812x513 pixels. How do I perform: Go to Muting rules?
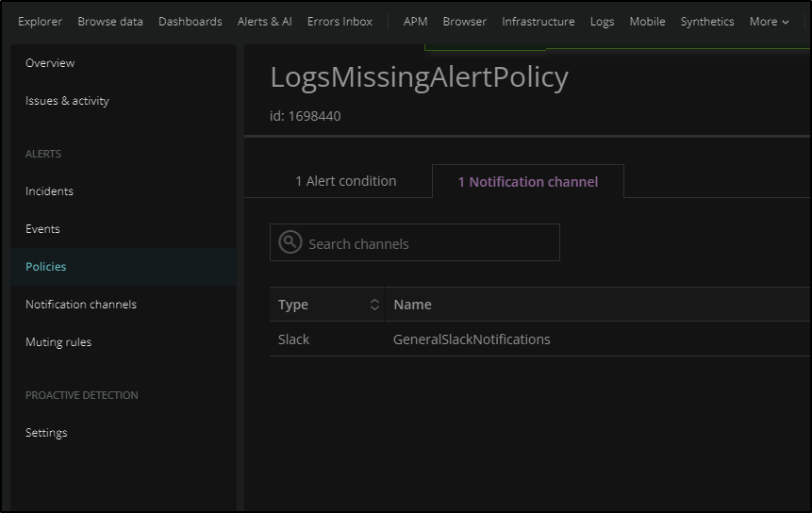click(58, 342)
